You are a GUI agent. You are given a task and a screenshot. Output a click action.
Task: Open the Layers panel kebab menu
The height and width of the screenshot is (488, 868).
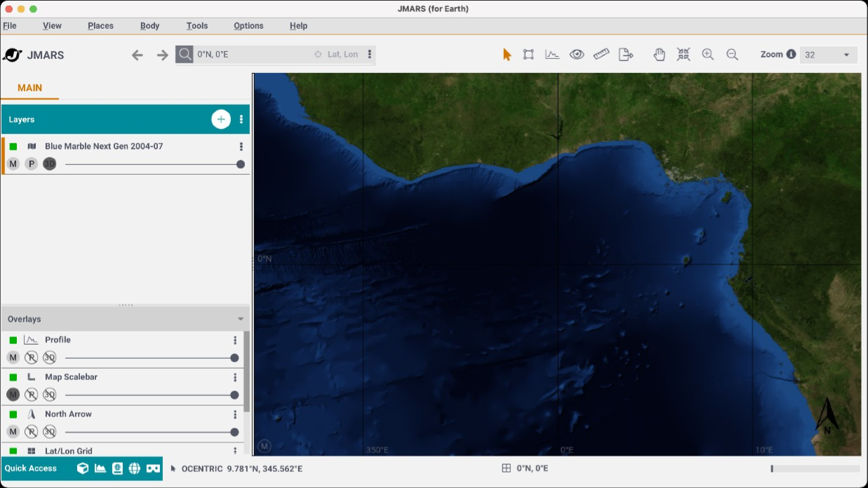[x=241, y=119]
